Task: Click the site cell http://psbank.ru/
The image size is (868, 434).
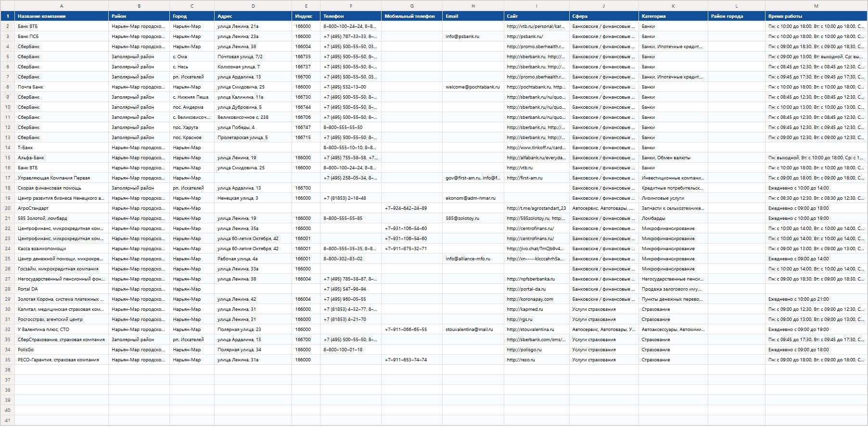Action: [537, 37]
